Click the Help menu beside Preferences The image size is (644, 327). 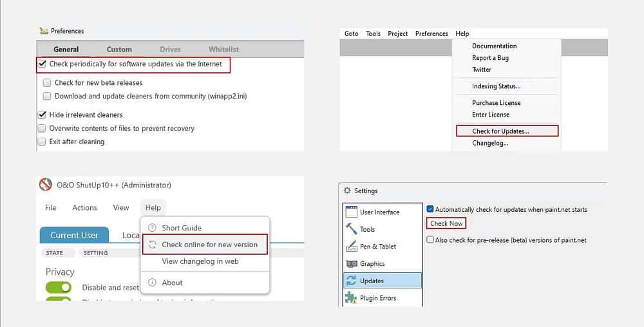pyautogui.click(x=462, y=33)
